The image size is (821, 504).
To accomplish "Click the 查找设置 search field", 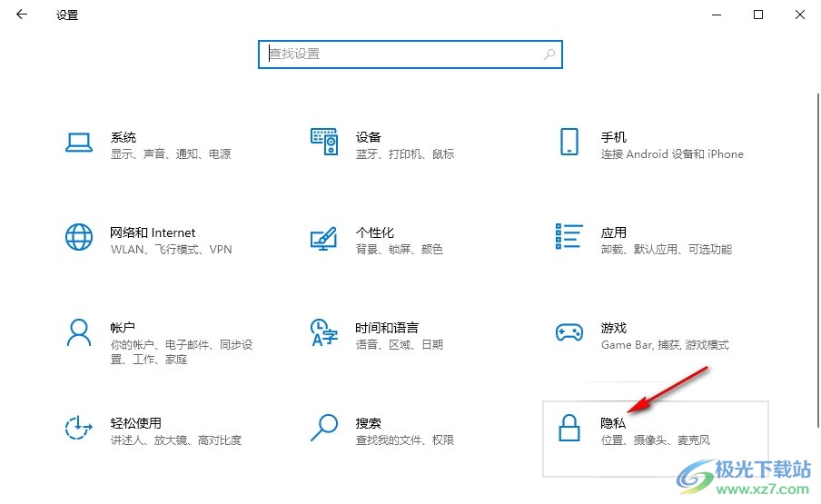I will (x=410, y=54).
